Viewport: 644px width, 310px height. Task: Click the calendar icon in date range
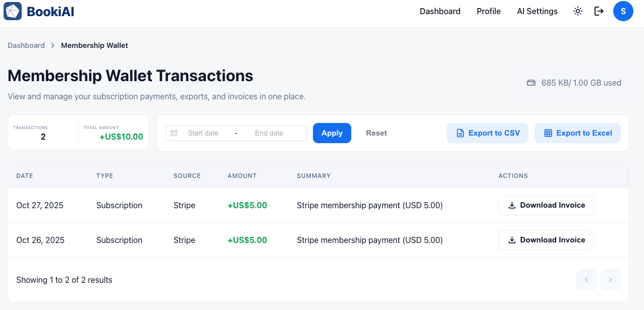click(x=174, y=133)
